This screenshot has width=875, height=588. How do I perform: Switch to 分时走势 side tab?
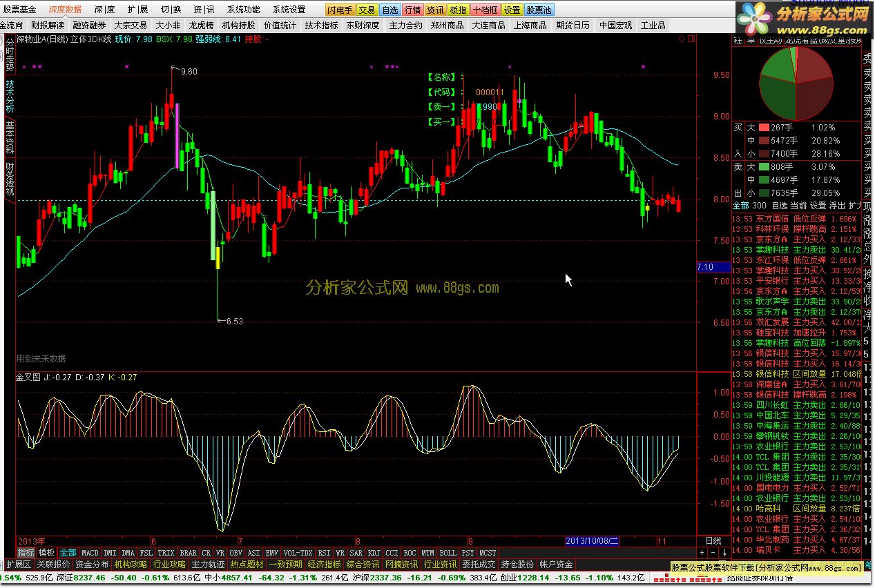(10, 54)
